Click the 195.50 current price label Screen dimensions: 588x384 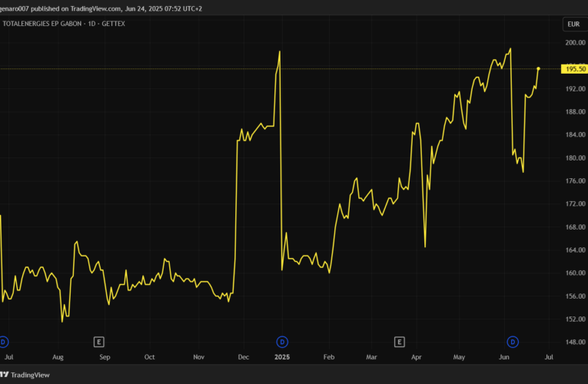(x=574, y=69)
